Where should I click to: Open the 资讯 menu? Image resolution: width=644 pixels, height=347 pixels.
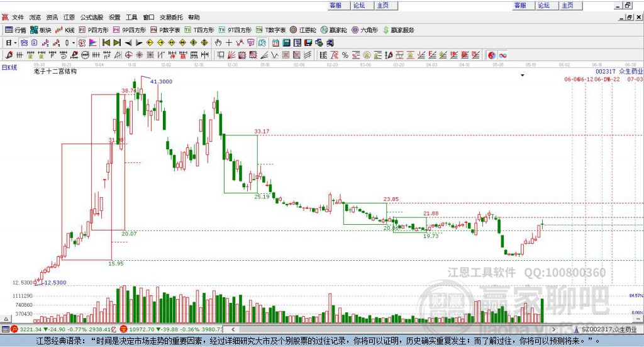(52, 17)
